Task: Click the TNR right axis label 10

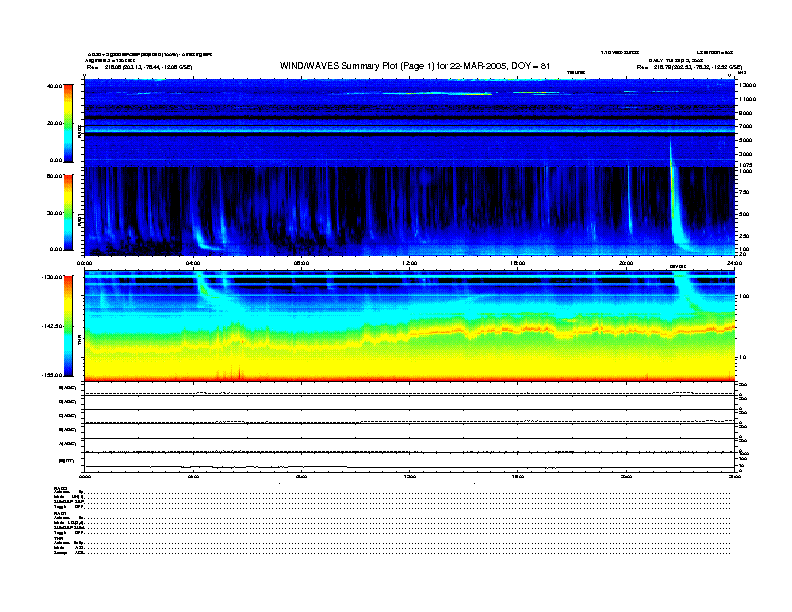Action: [x=742, y=358]
